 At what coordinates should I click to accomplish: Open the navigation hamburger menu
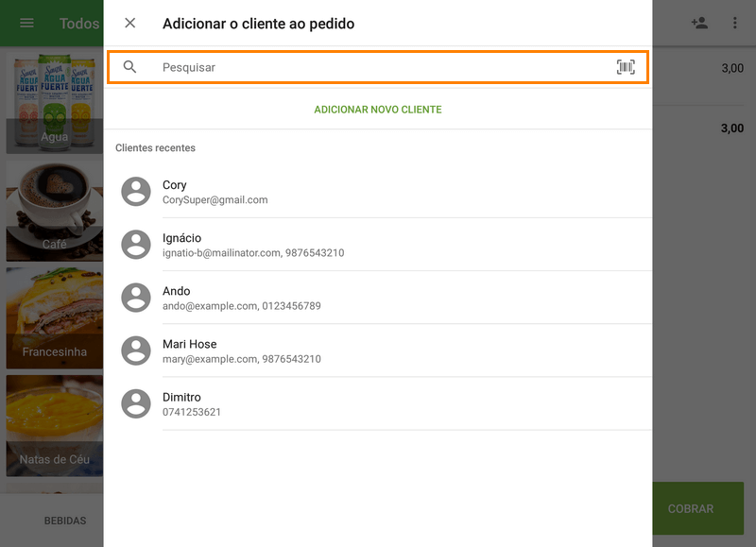(x=26, y=23)
